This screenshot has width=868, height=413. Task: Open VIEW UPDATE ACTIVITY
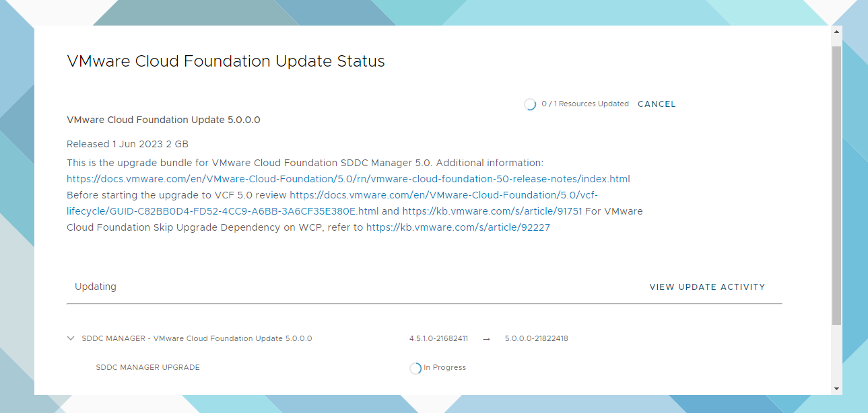(707, 287)
